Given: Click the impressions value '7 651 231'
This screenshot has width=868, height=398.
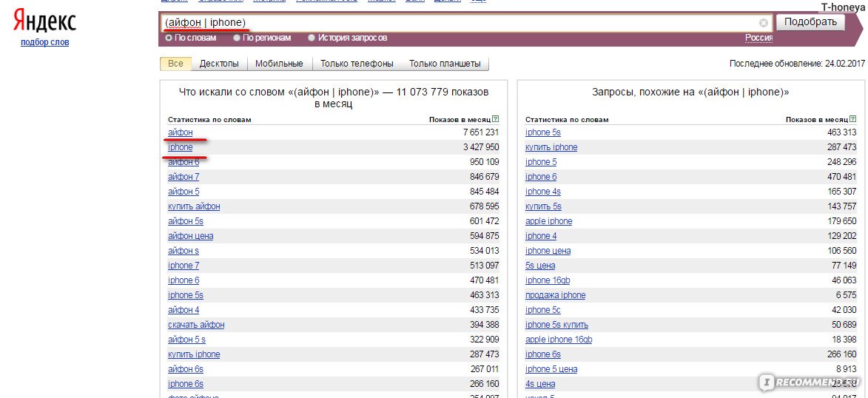Looking at the screenshot, I should [x=480, y=132].
